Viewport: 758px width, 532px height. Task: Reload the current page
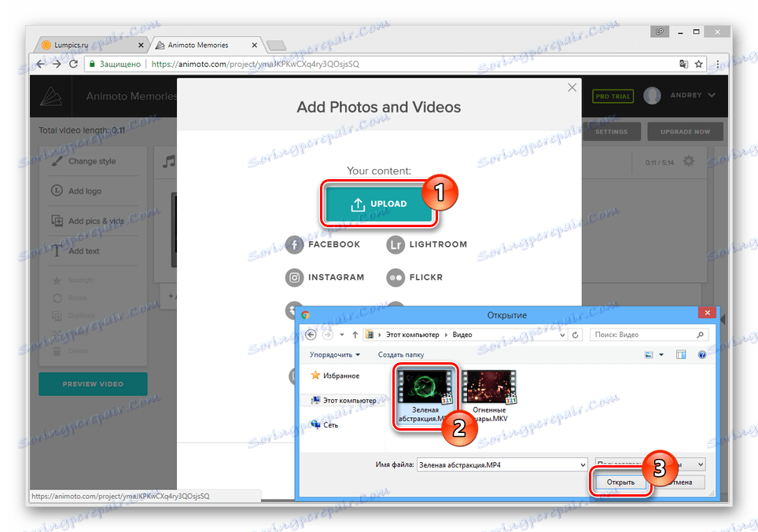[x=73, y=64]
